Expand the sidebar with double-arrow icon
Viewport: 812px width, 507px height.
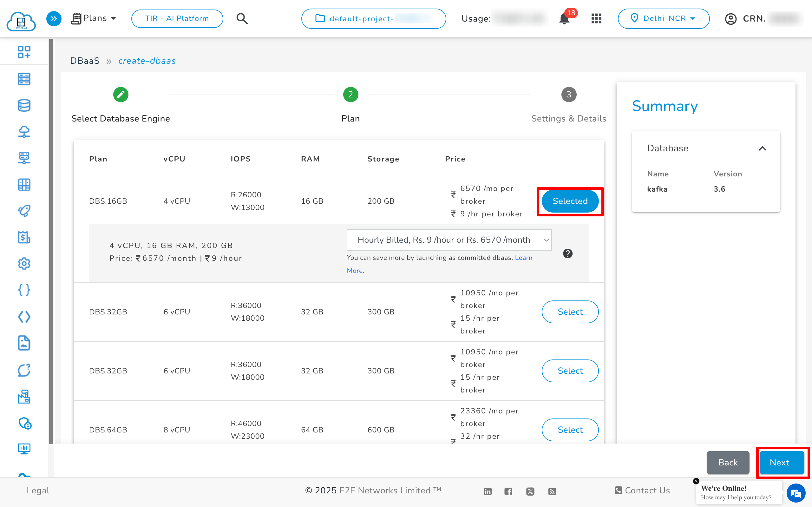tap(54, 19)
